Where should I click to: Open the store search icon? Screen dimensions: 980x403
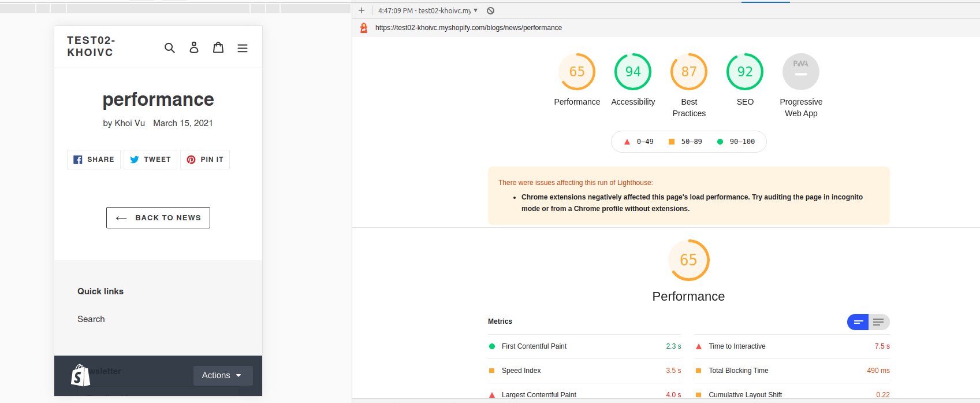pos(169,48)
